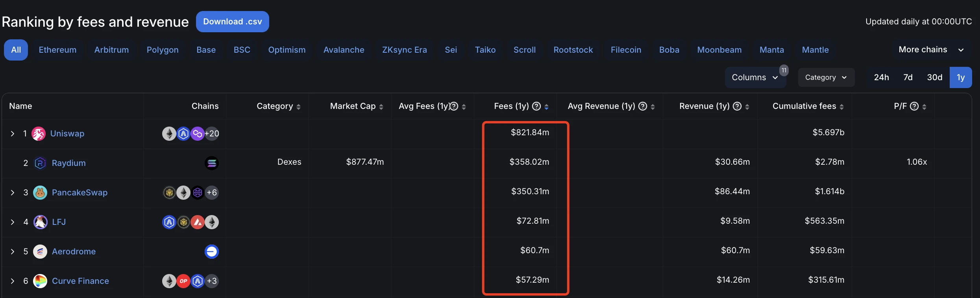The width and height of the screenshot is (980, 298).
Task: Open the Aerodrome protocol link
Action: pyautogui.click(x=74, y=252)
